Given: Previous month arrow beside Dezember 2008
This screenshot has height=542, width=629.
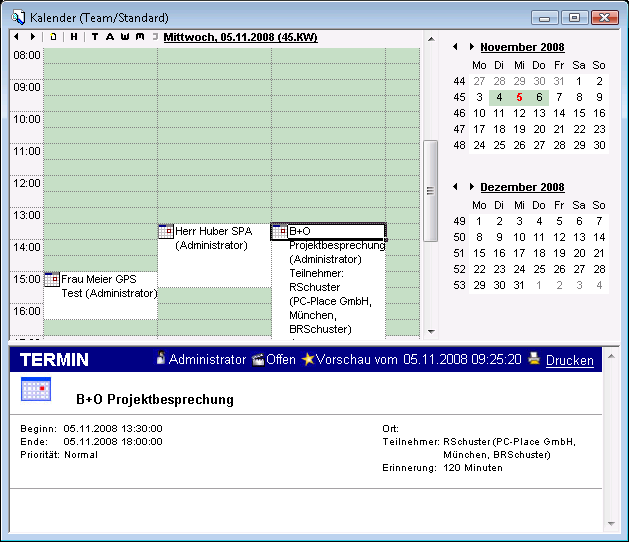Looking at the screenshot, I should pyautogui.click(x=455, y=187).
